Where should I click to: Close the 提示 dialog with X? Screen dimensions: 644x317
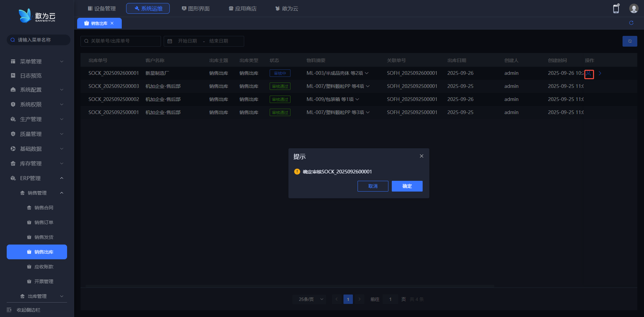click(421, 156)
